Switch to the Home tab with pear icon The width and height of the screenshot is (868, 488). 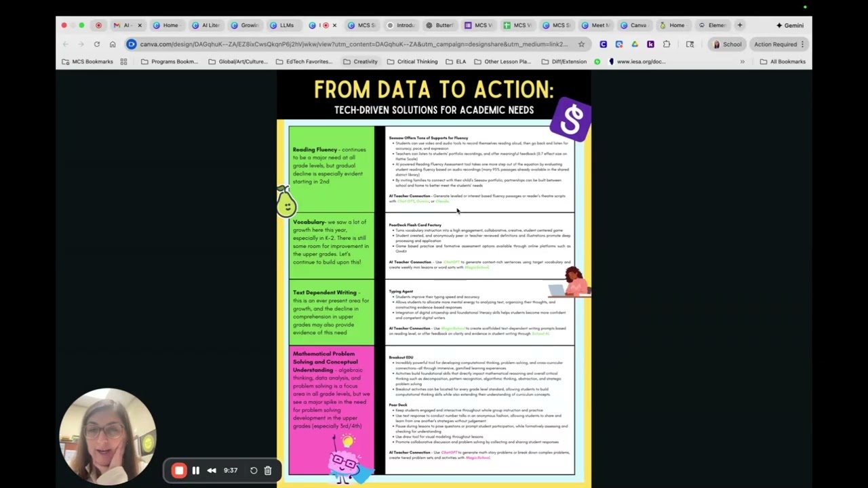click(673, 25)
